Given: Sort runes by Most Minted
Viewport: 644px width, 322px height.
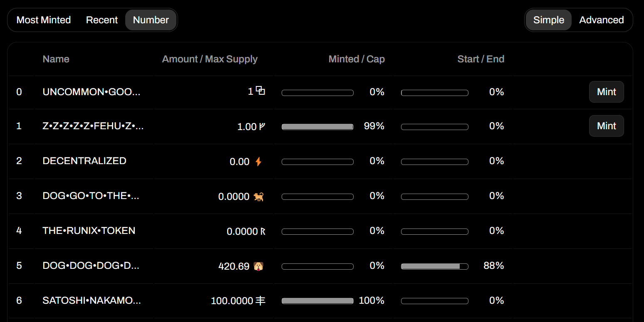Looking at the screenshot, I should pyautogui.click(x=44, y=20).
